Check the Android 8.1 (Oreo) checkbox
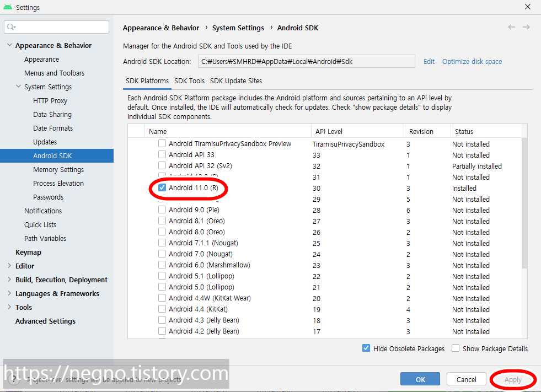 (162, 221)
